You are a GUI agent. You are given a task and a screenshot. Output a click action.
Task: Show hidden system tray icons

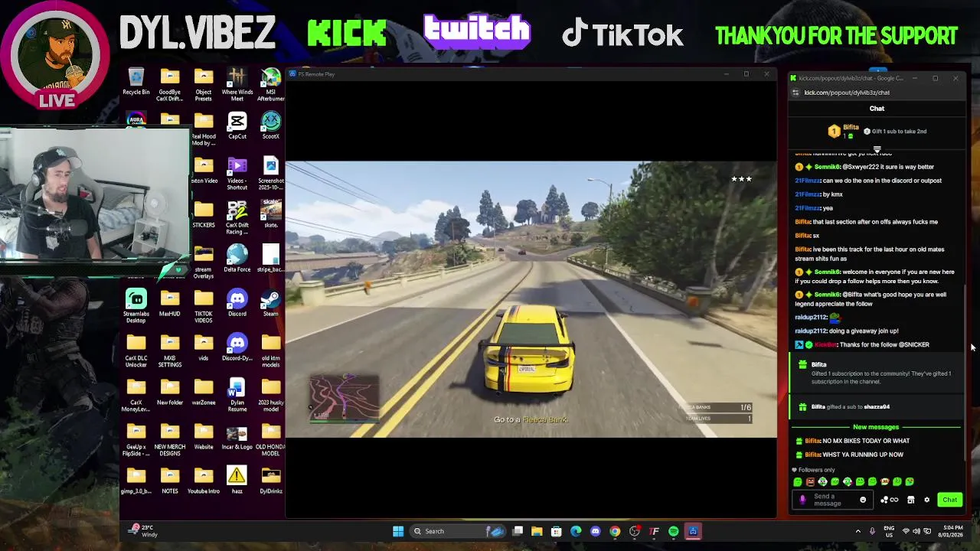pos(857,531)
